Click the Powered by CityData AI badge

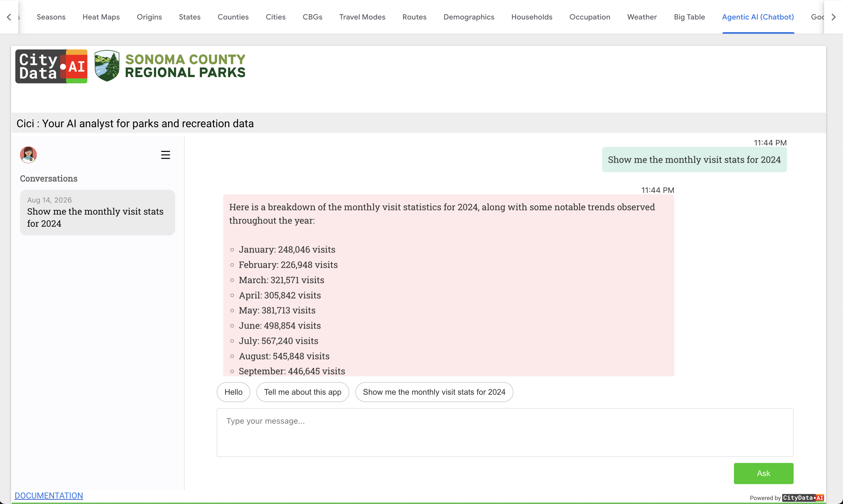pyautogui.click(x=787, y=498)
